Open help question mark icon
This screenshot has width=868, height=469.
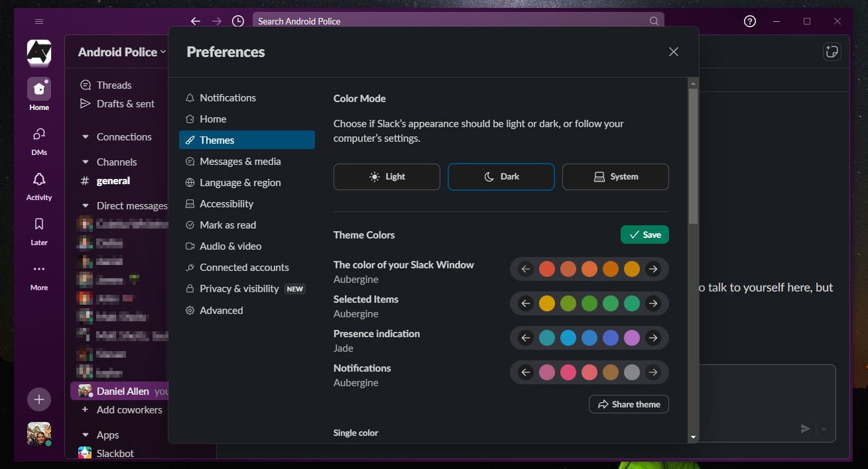click(x=750, y=21)
